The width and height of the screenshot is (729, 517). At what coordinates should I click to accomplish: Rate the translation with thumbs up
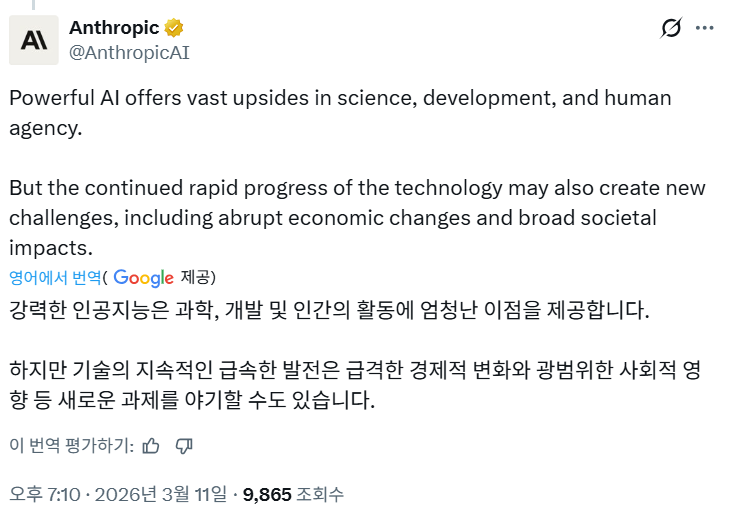151,445
